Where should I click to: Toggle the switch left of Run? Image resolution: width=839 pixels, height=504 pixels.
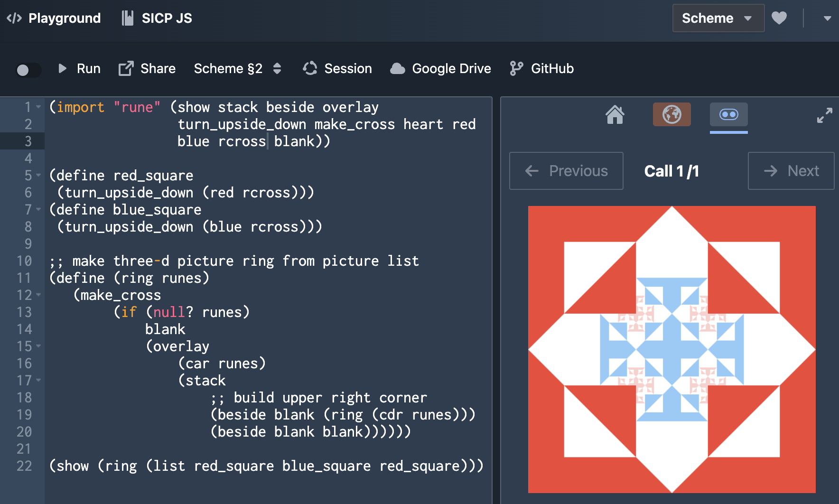tap(28, 70)
